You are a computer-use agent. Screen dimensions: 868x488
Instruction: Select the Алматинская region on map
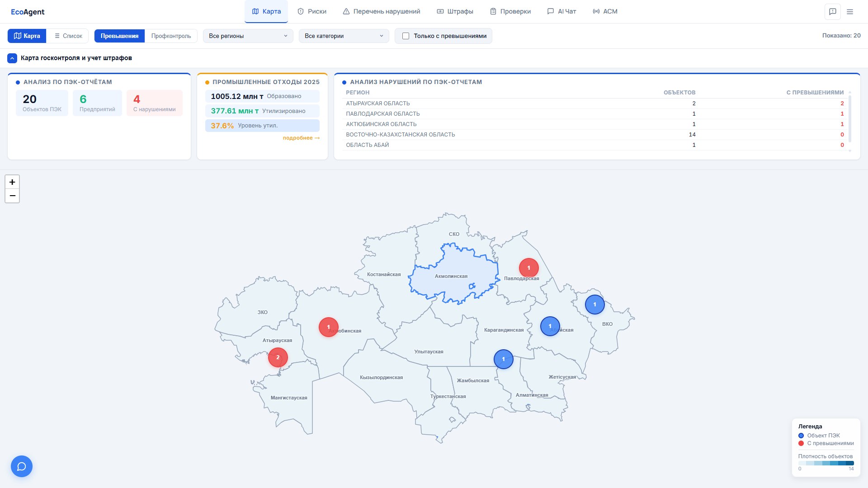[x=532, y=395]
